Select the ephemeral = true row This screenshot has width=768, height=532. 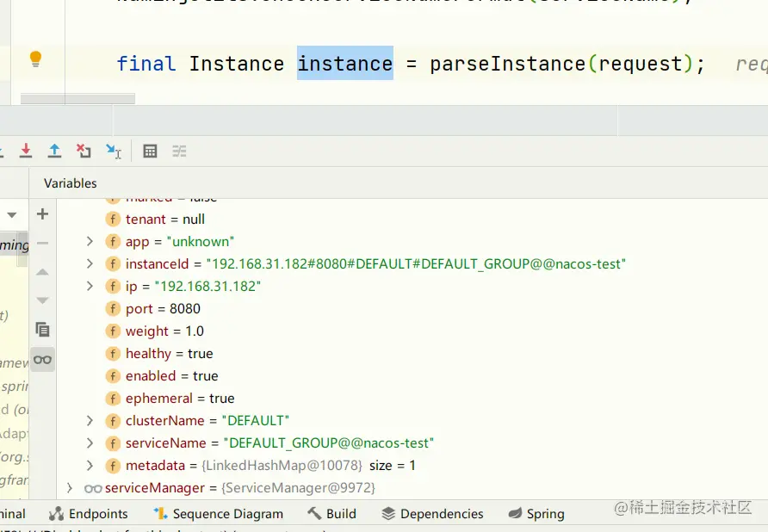click(x=412, y=399)
